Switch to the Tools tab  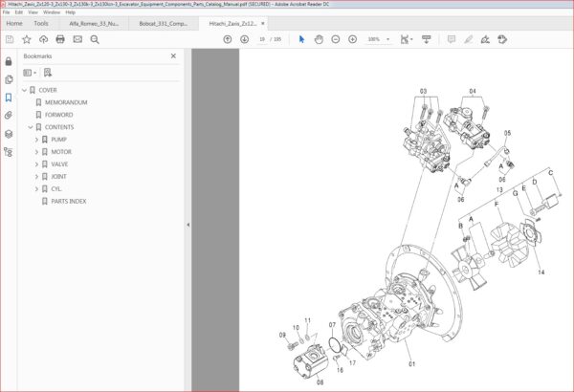[x=41, y=24]
